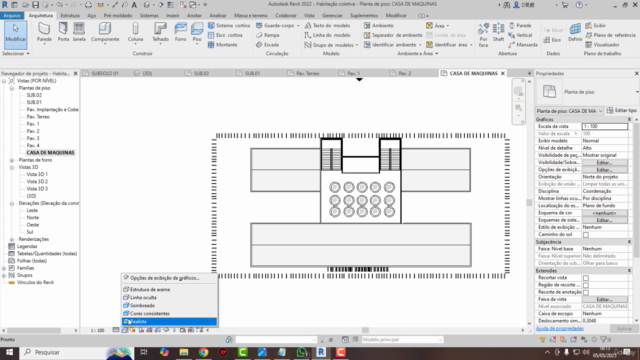Pick the Rampa tool
Screen dimensions: 640x360
point(268,35)
